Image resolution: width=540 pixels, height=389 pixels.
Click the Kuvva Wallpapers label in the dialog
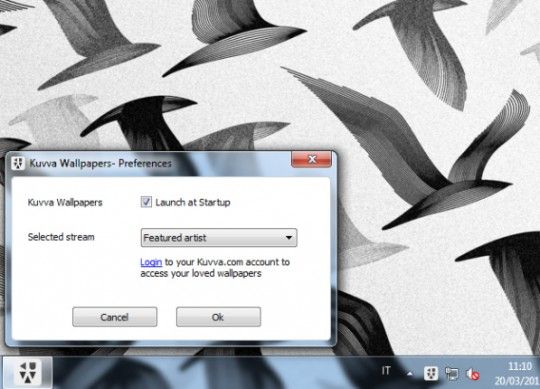(x=65, y=202)
